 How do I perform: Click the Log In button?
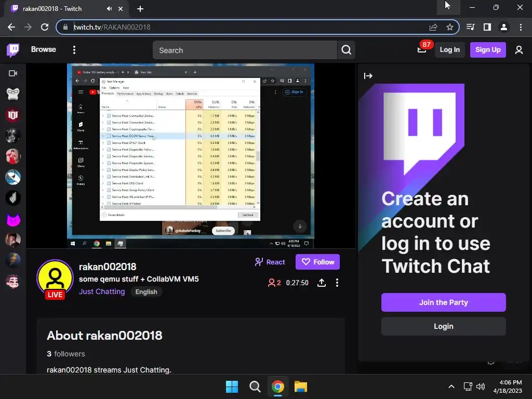449,50
